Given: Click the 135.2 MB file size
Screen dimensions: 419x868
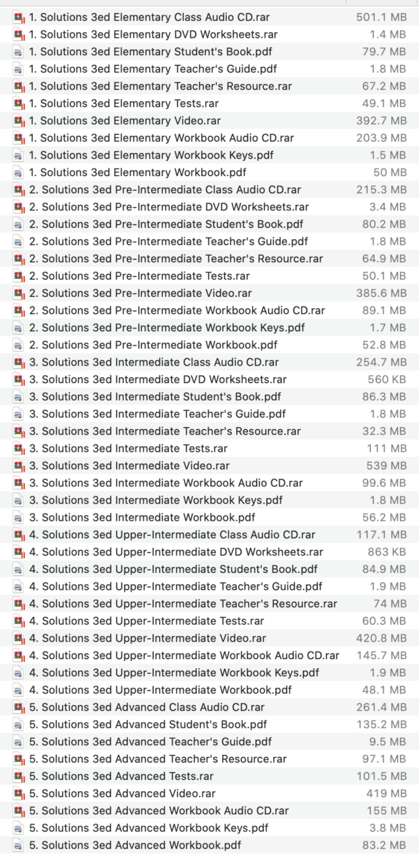Looking at the screenshot, I should [x=382, y=724].
